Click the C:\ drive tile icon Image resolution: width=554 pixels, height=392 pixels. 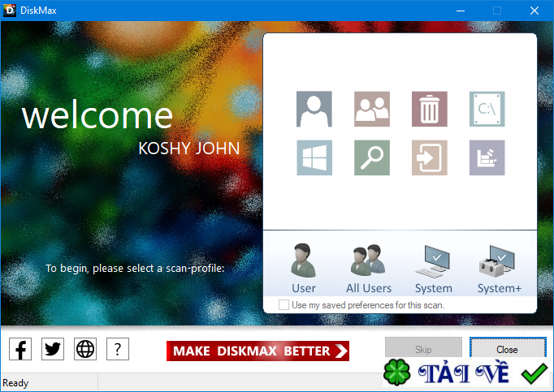pyautogui.click(x=487, y=109)
